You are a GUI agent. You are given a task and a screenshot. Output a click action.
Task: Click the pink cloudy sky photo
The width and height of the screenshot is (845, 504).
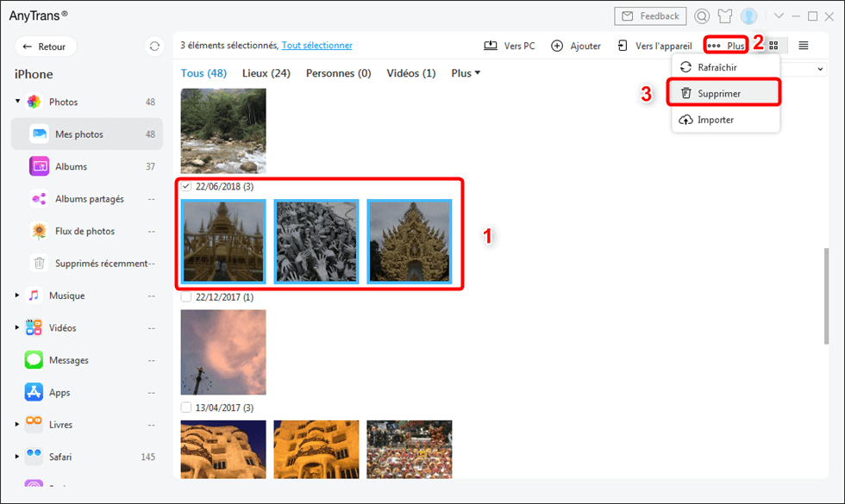click(223, 352)
